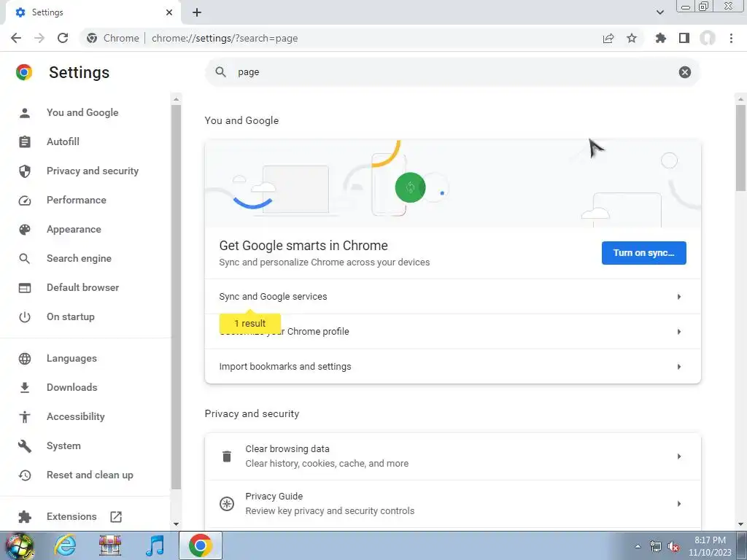Image resolution: width=747 pixels, height=560 pixels.
Task: Click the Turn on sync button
Action: point(643,253)
